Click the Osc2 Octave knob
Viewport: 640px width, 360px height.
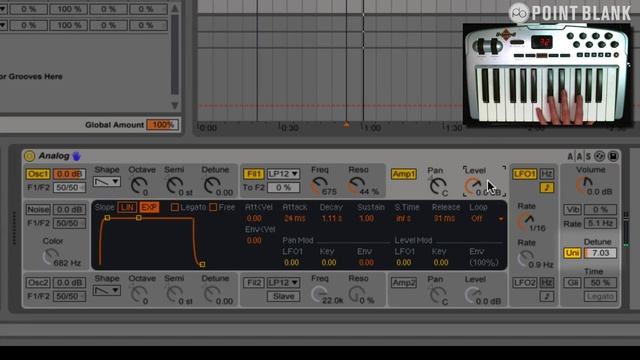[x=138, y=294]
